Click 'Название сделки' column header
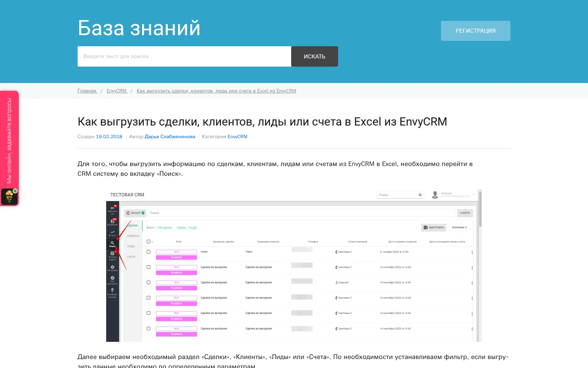This screenshot has height=368, width=588. click(223, 242)
